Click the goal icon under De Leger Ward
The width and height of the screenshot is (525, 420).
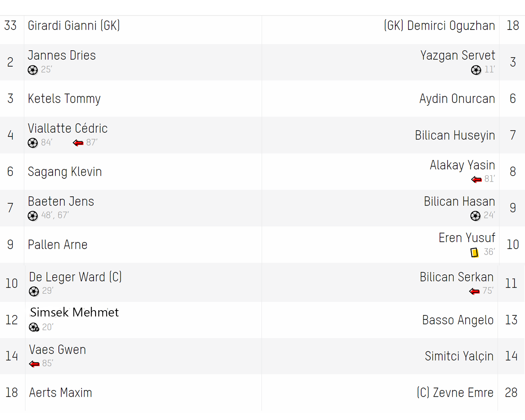tap(34, 291)
